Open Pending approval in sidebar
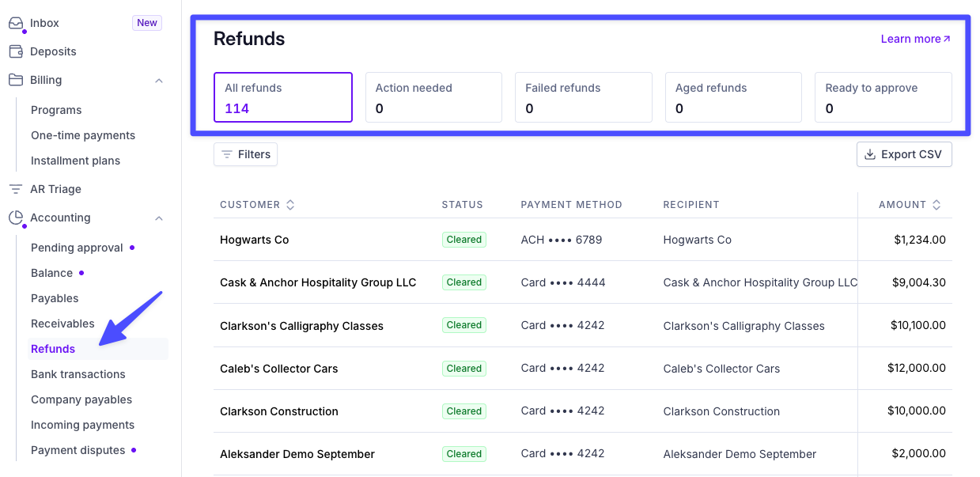Viewport: 980px width, 477px height. pos(77,248)
